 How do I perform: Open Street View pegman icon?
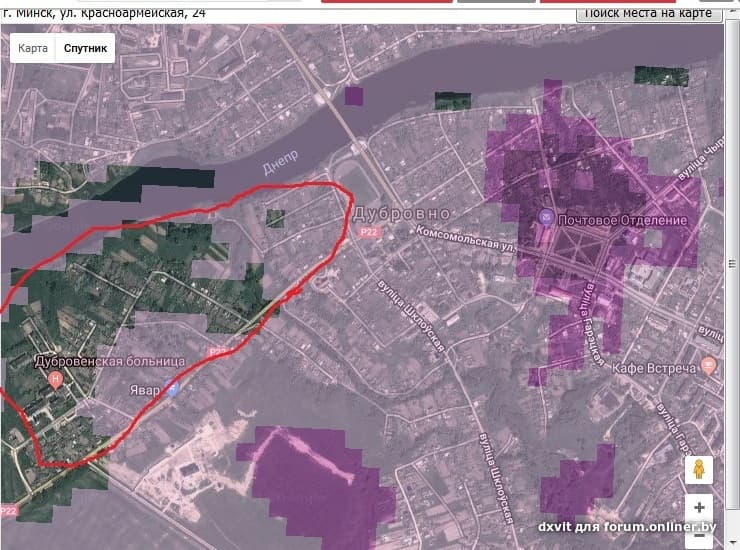699,470
